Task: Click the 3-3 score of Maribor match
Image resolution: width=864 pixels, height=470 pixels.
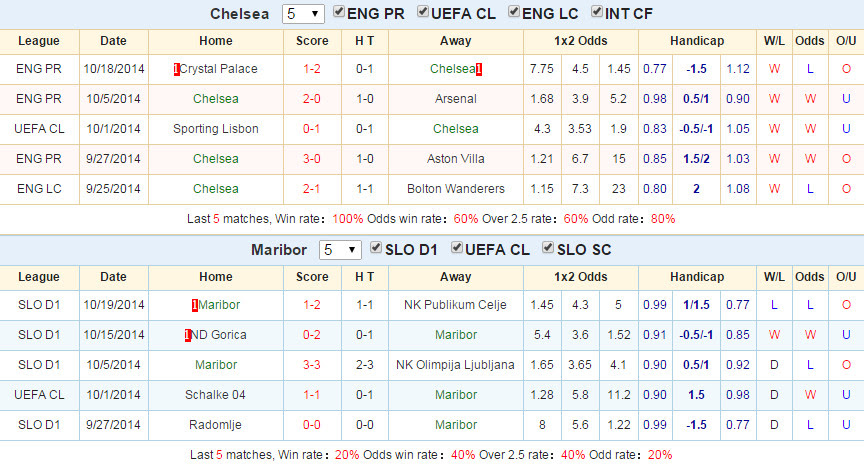Action: [x=312, y=365]
